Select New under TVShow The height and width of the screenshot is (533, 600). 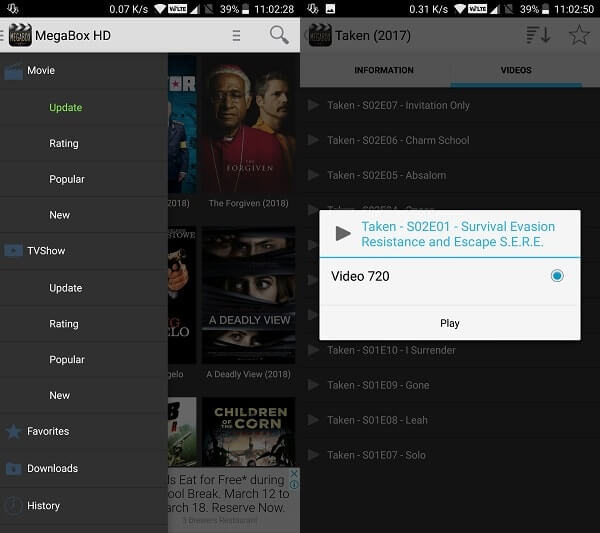point(84,395)
